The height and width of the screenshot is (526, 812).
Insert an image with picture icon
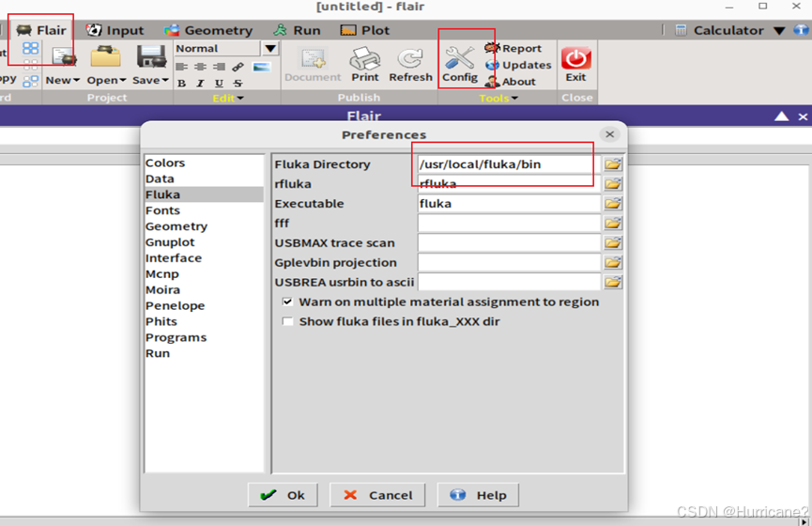tap(262, 67)
